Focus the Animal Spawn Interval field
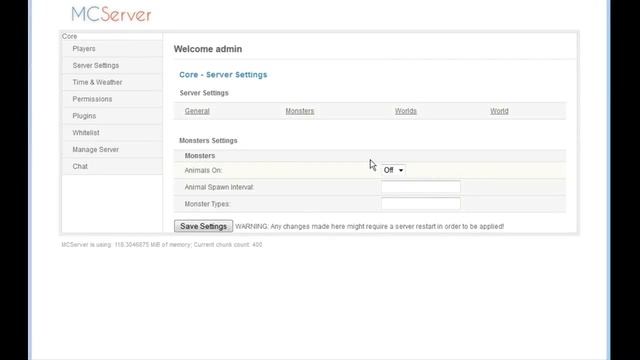Image resolution: width=640 pixels, height=360 pixels. [x=421, y=187]
